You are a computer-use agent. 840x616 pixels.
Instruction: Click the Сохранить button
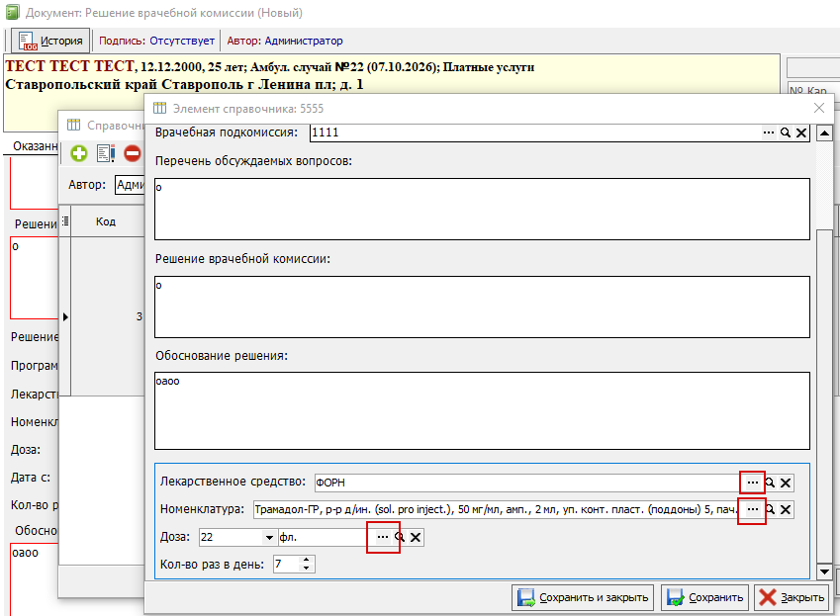point(705,597)
